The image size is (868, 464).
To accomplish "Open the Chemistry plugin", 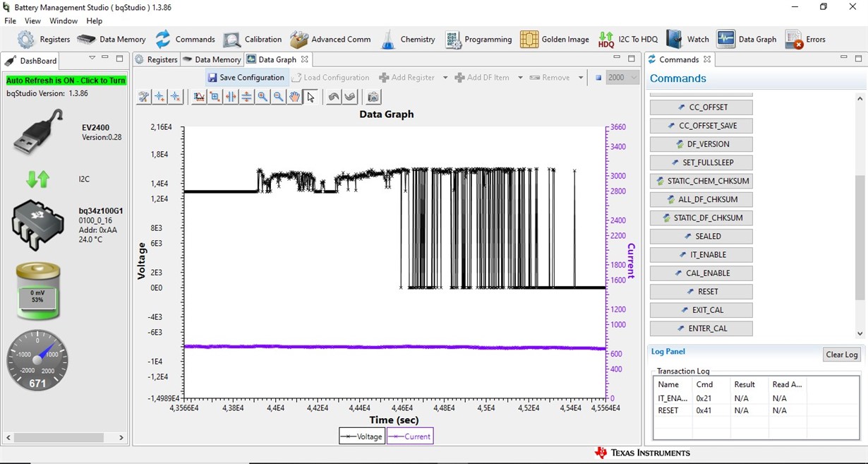I will (x=408, y=40).
